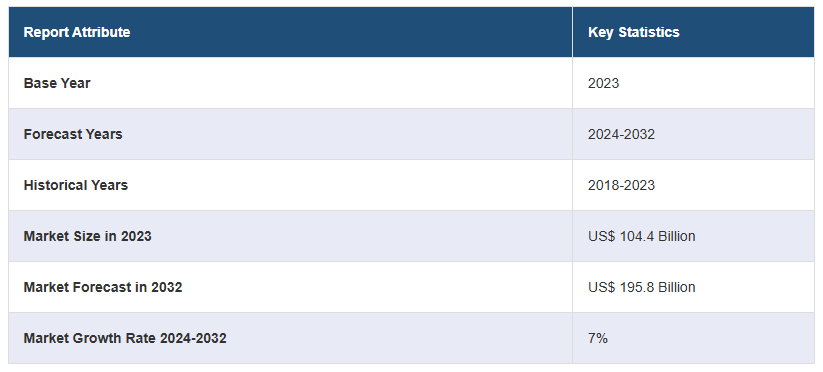Click the 2024-2032 forecast years value

(621, 134)
